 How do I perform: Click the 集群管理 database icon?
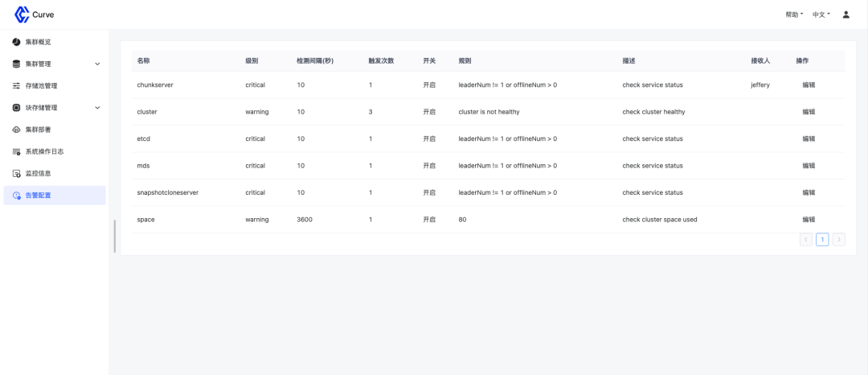pos(16,64)
